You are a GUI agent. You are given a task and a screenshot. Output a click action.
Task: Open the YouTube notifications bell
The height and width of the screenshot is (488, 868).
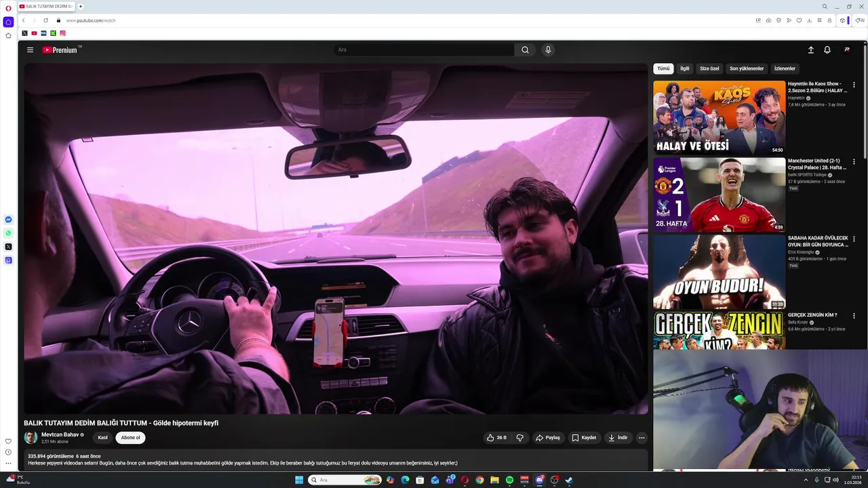pos(827,49)
